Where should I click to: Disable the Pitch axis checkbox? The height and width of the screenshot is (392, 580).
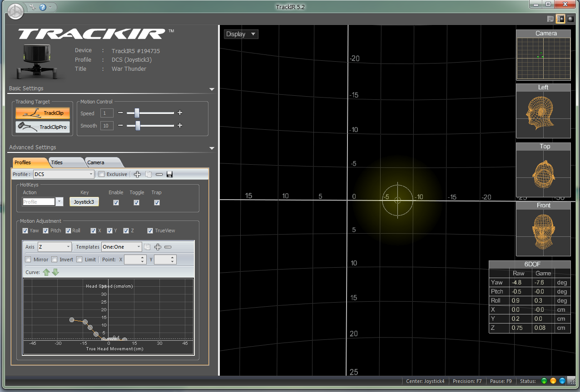pyautogui.click(x=46, y=230)
